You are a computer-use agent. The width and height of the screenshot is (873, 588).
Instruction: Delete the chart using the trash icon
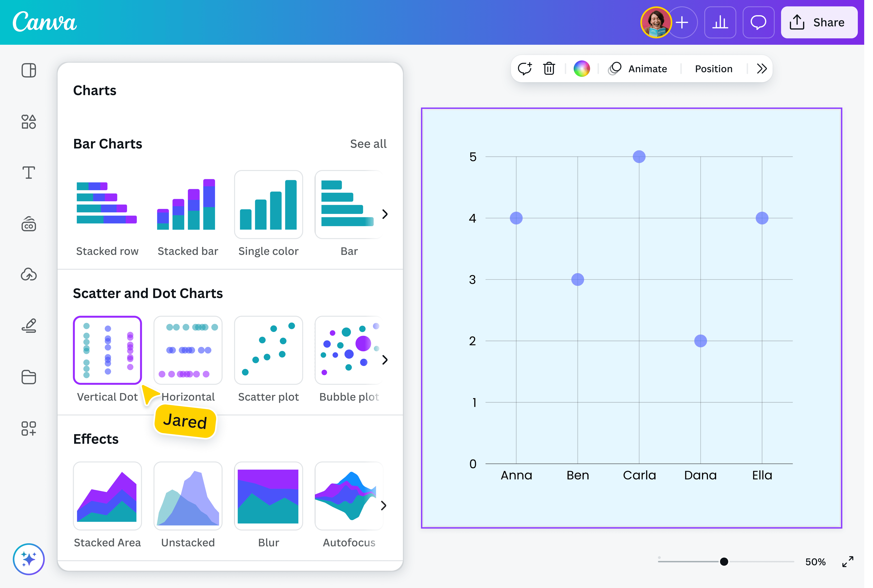548,68
